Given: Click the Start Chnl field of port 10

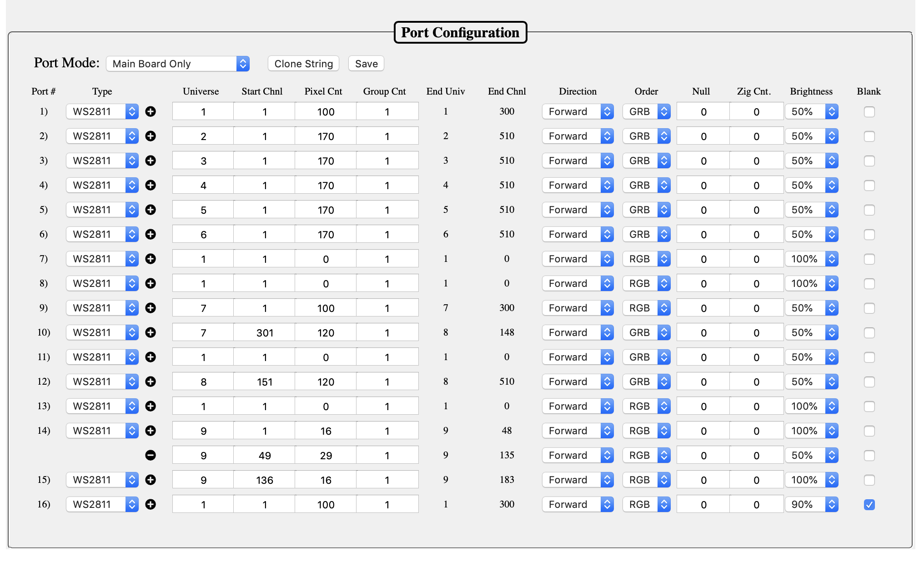Looking at the screenshot, I should coord(264,332).
